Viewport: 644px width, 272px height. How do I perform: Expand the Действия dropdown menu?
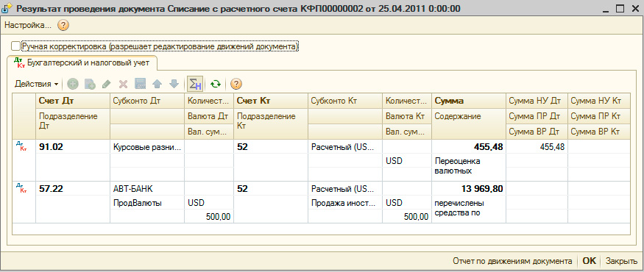(36, 84)
